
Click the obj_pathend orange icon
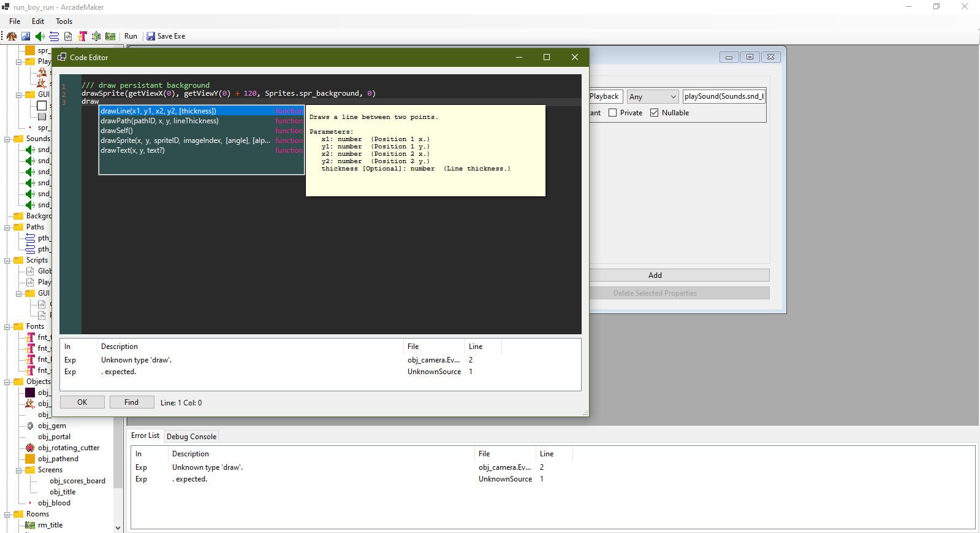click(30, 459)
